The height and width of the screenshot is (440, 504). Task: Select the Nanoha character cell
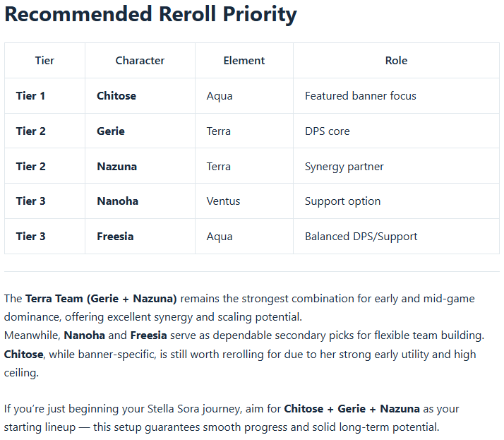(x=117, y=201)
